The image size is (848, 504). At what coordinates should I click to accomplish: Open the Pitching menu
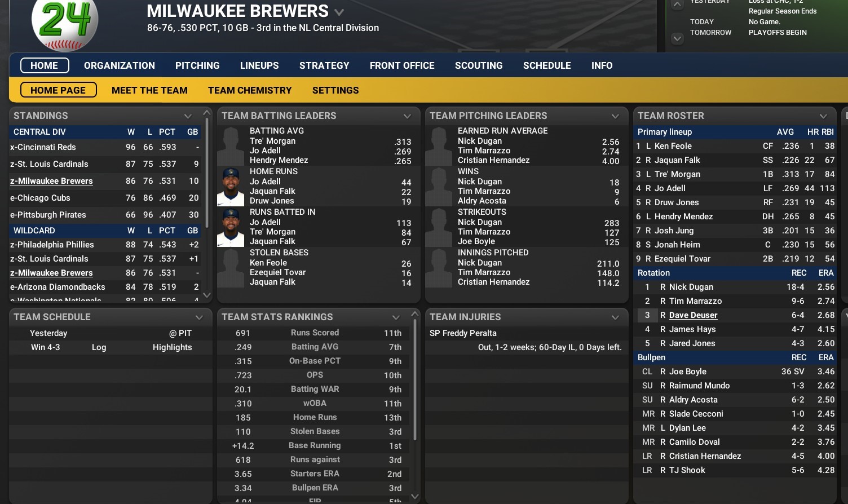tap(197, 65)
